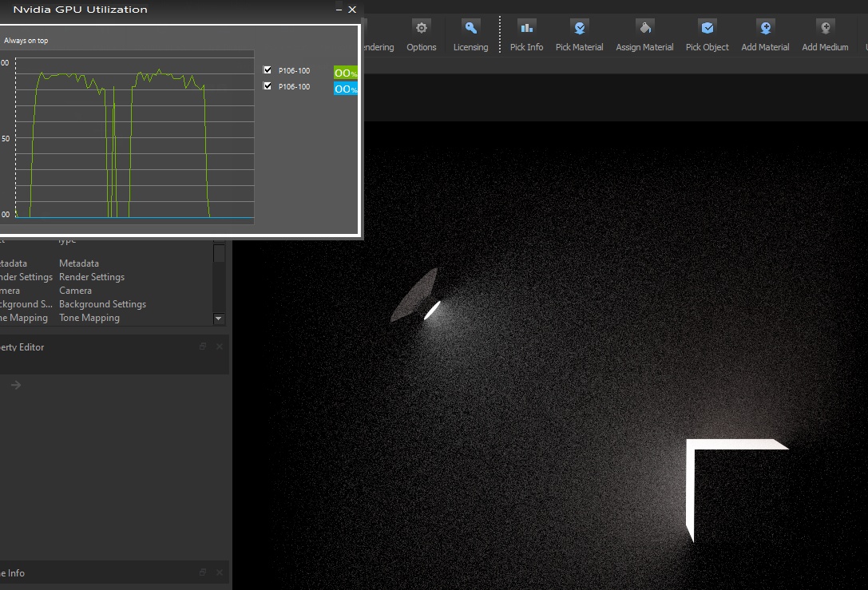Activate the Pick Material tool

(x=579, y=35)
